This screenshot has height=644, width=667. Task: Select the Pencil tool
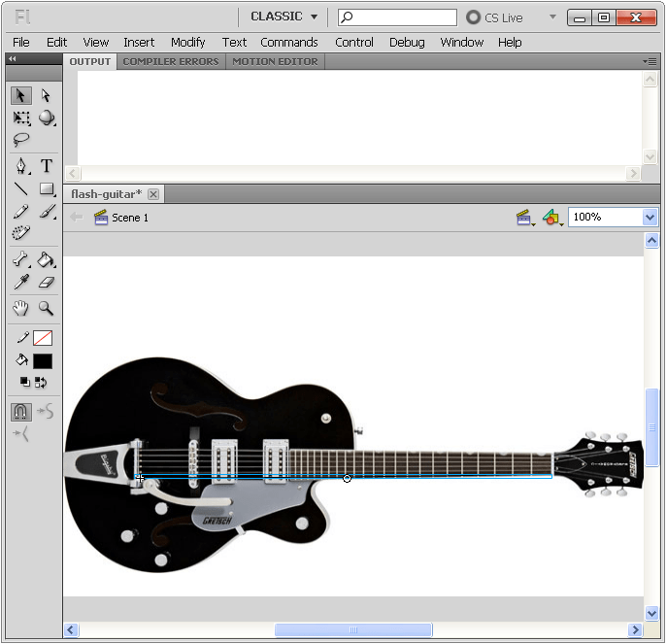pyautogui.click(x=21, y=211)
